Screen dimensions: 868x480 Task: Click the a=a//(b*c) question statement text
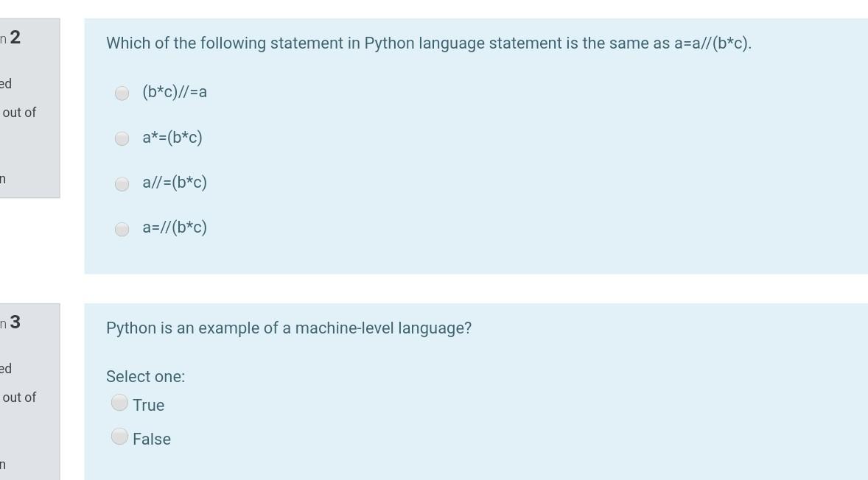(x=429, y=43)
